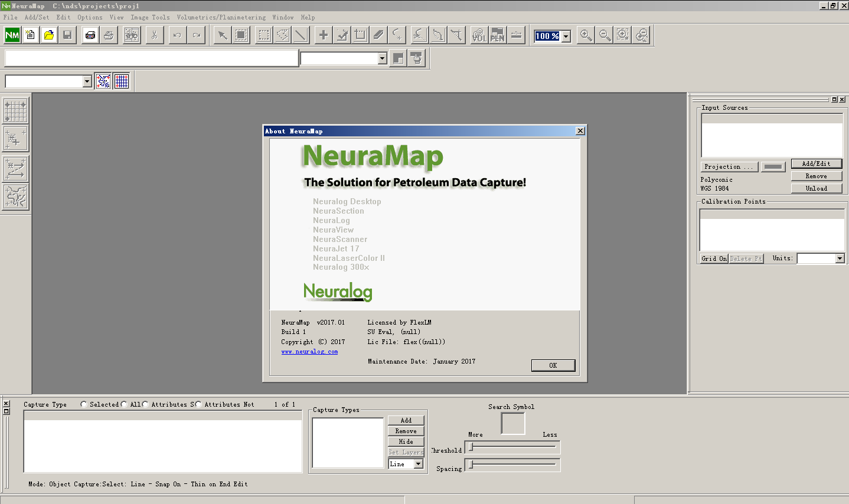Click the Remove button under Input Sources
This screenshot has height=504, width=849.
(x=817, y=176)
